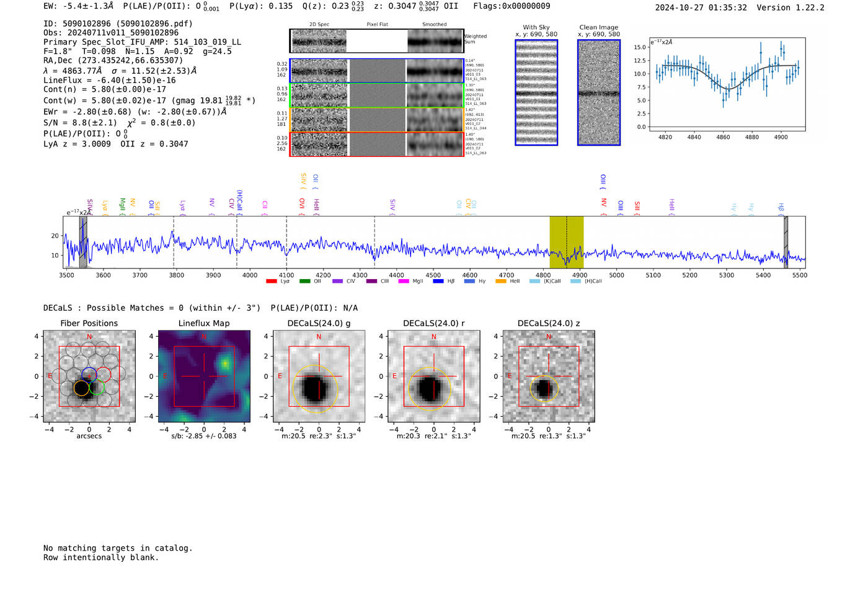The image size is (868, 591).
Task: Click the green MgII line marker above spectrum
Action: point(122,204)
